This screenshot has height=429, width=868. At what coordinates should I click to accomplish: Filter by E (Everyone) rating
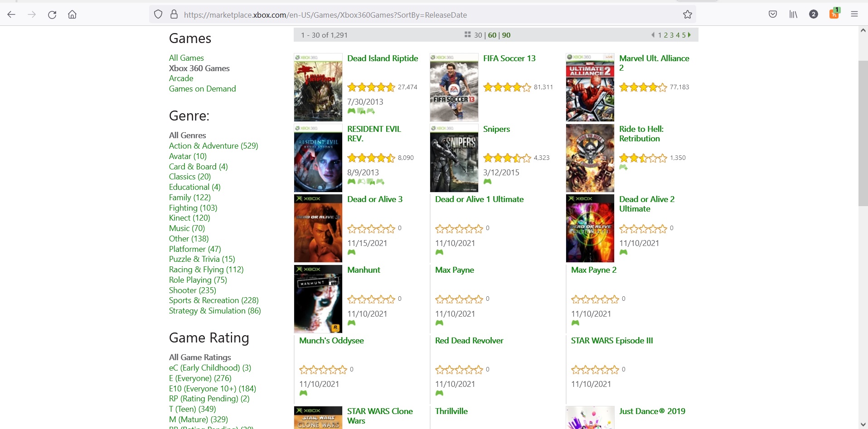pos(200,378)
